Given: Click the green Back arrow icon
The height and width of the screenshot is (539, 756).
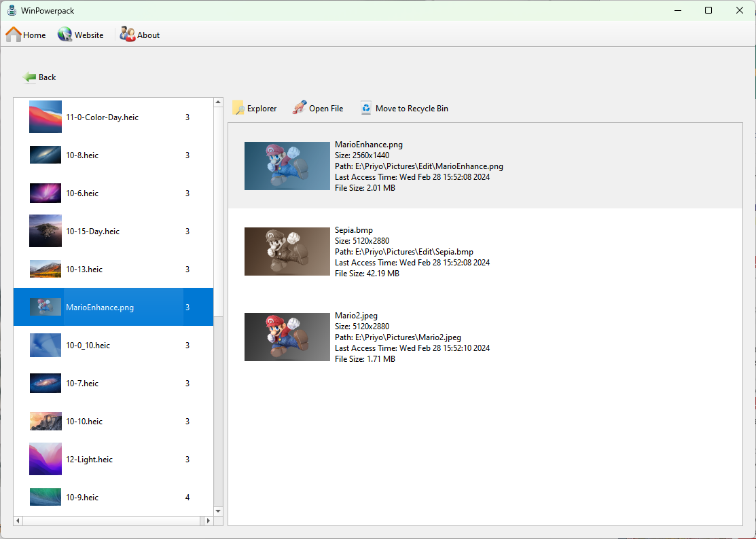Looking at the screenshot, I should (29, 77).
